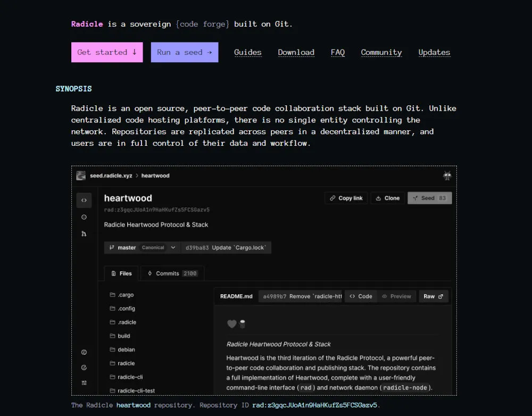The width and height of the screenshot is (532, 416).
Task: Switch README view to Preview
Action: 396,296
